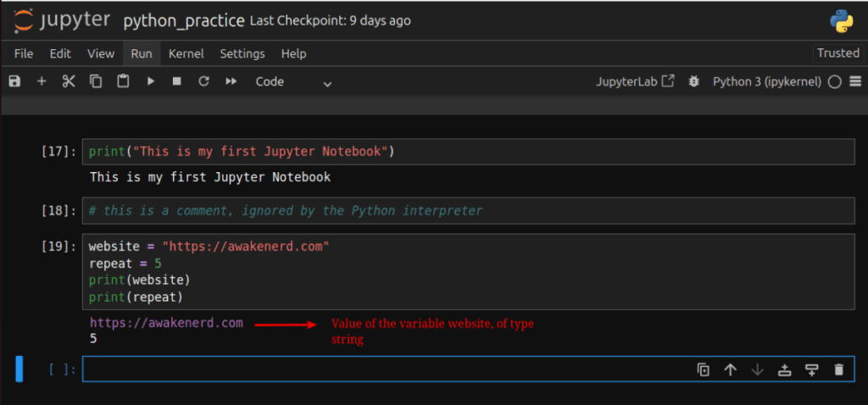Insert a new cell with plus icon
The width and height of the screenshot is (868, 405).
point(41,81)
